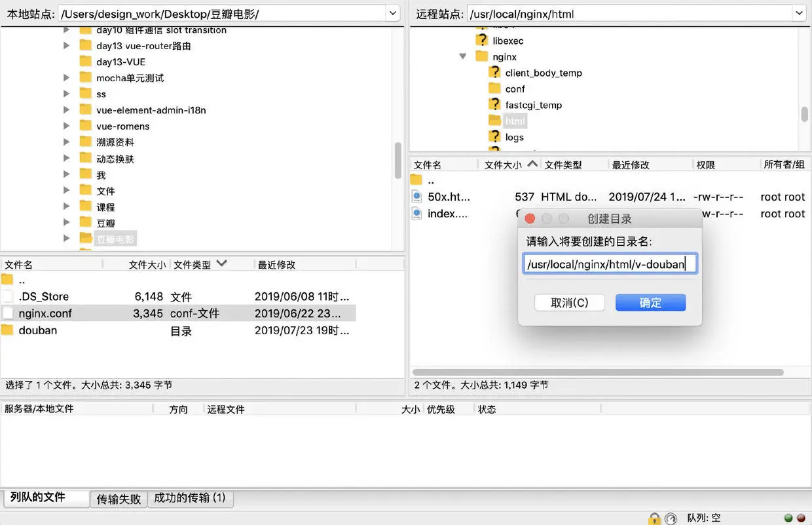Click the 取消(C) button
The height and width of the screenshot is (525, 812).
tap(569, 303)
